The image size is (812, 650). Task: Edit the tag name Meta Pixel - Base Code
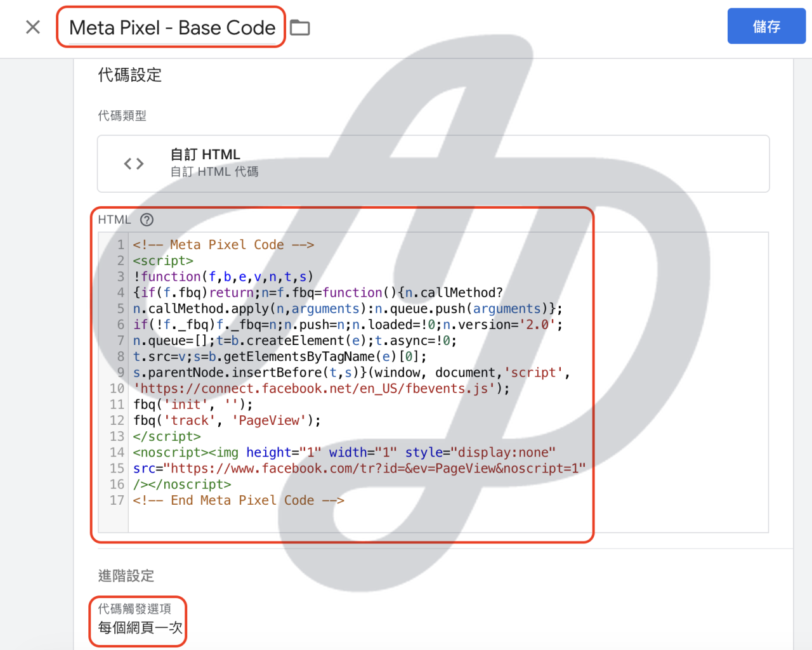[172, 28]
